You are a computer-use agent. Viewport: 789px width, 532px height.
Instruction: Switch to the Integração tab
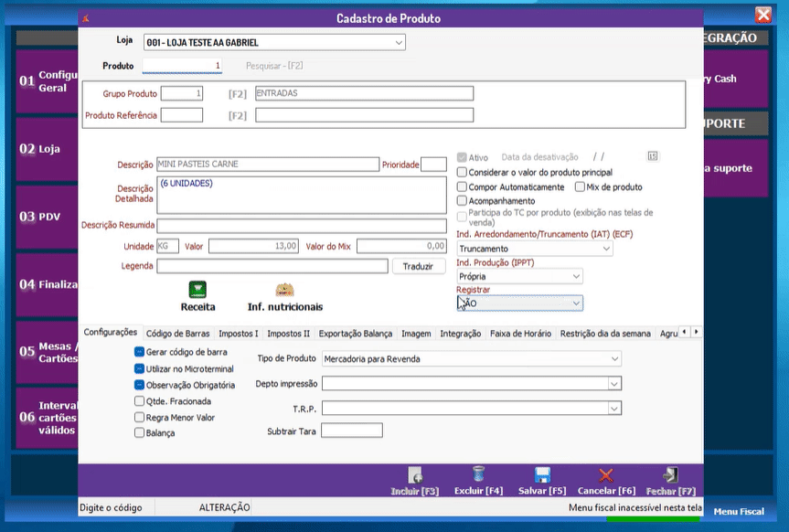461,334
